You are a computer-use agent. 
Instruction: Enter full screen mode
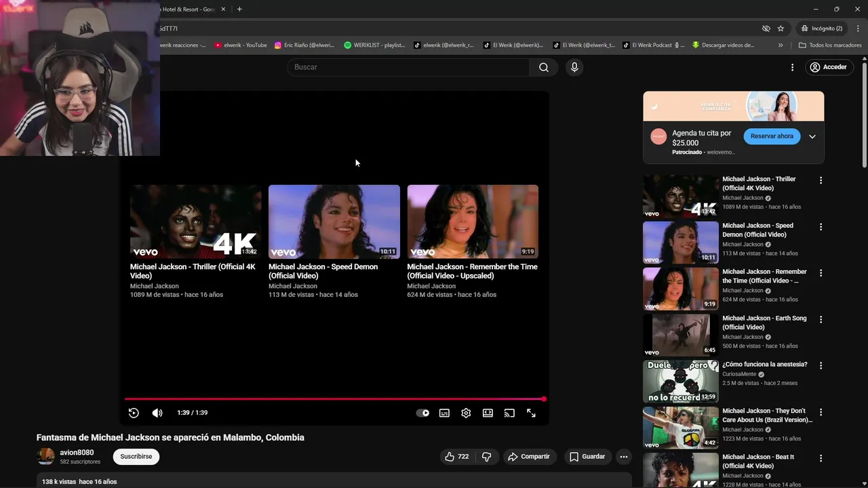531,413
